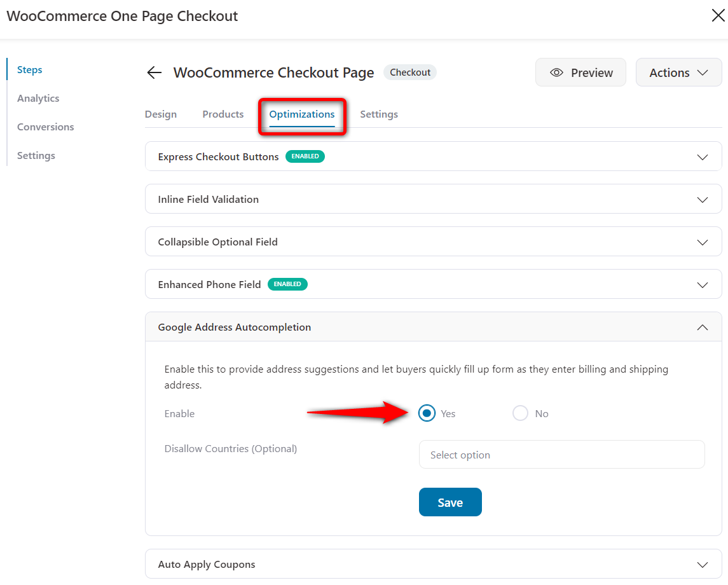The image size is (728, 585).
Task: Switch to the Products tab
Action: pos(223,114)
